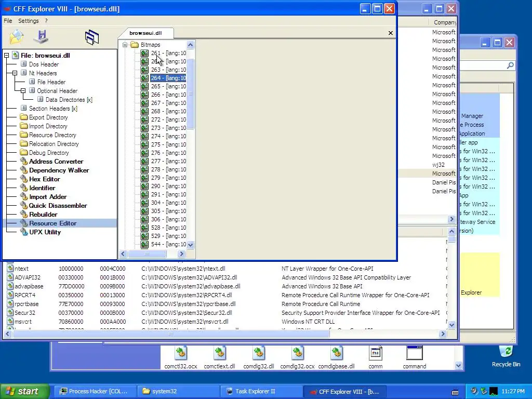Image resolution: width=532 pixels, height=399 pixels.
Task: Open the Identifier tool
Action: click(42, 188)
